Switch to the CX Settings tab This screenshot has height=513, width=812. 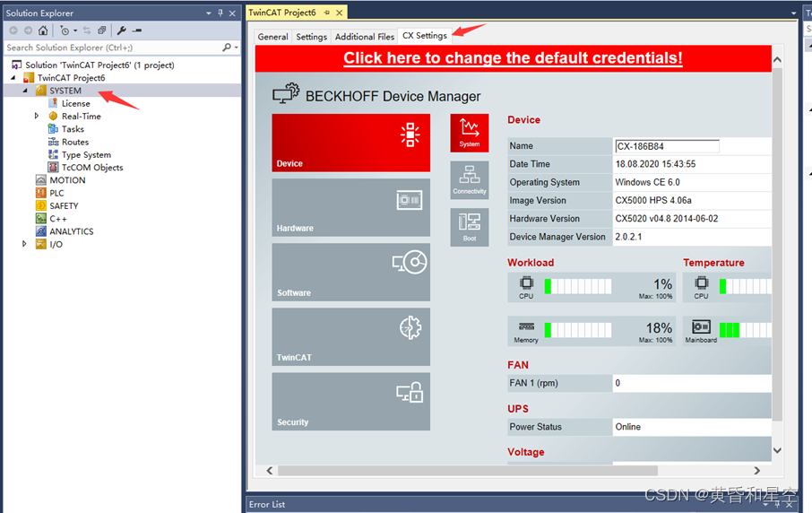click(x=425, y=35)
